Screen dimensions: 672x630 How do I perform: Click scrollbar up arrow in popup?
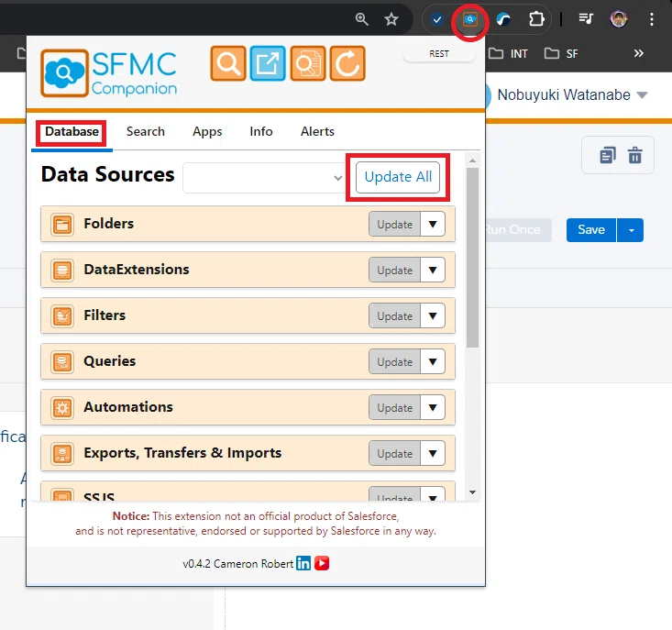click(472, 160)
